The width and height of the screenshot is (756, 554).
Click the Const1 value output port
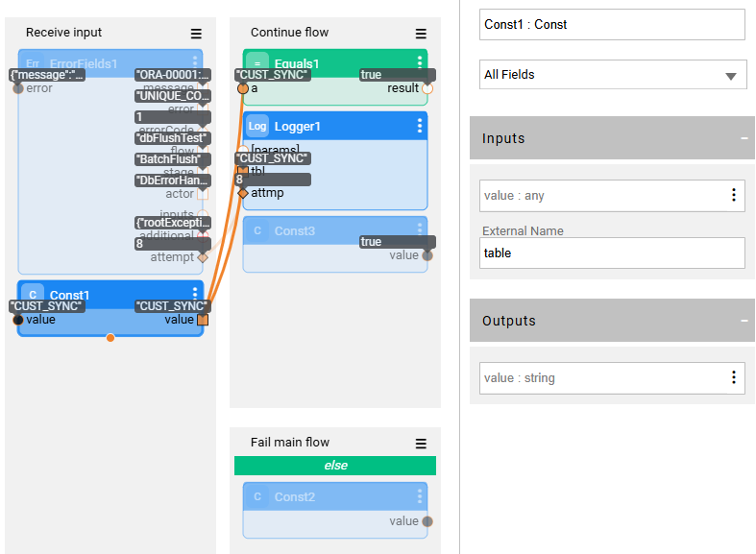point(203,320)
